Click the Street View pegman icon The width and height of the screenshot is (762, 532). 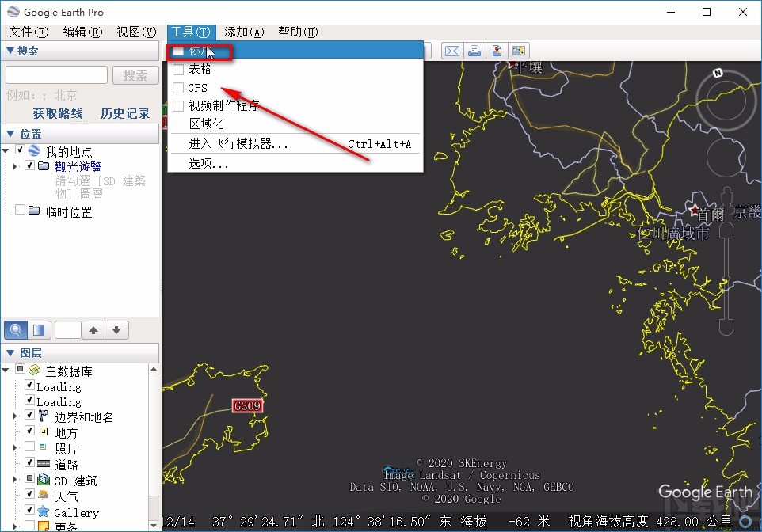pyautogui.click(x=726, y=199)
